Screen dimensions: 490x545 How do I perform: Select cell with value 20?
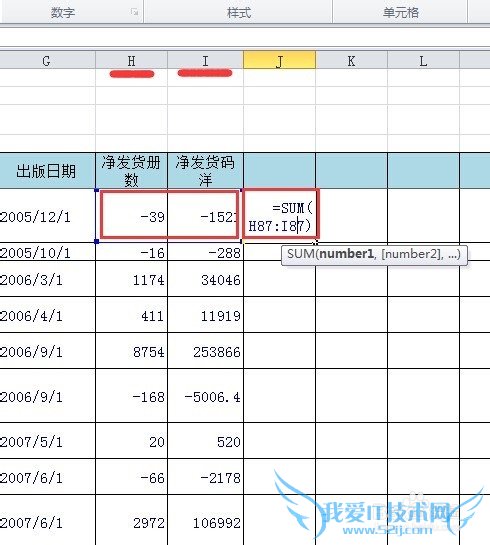[x=132, y=441]
